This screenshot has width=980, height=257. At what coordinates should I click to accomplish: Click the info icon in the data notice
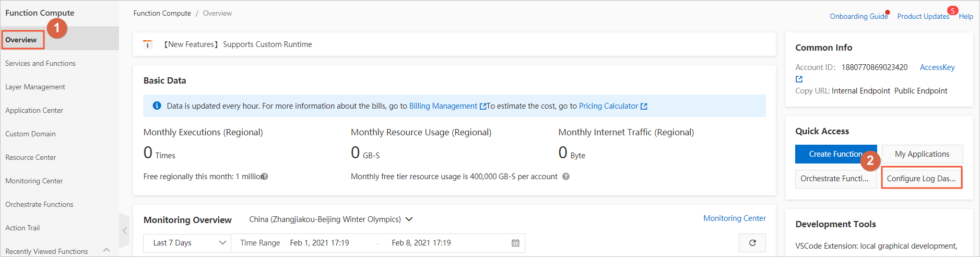[x=157, y=106]
